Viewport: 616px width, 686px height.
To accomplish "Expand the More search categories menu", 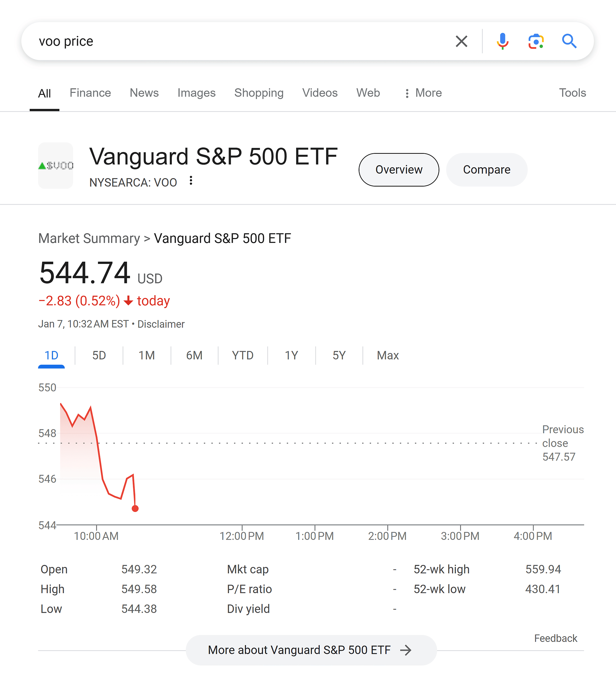I will click(423, 93).
